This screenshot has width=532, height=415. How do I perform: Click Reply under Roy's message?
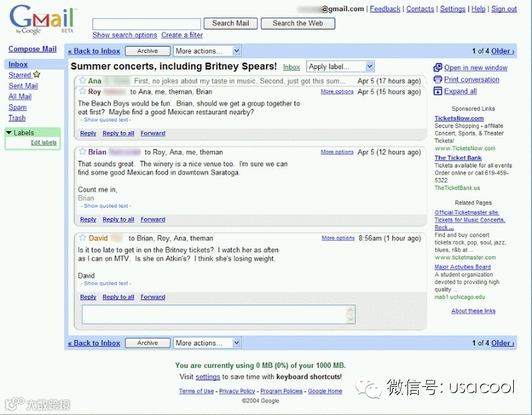tap(88, 133)
